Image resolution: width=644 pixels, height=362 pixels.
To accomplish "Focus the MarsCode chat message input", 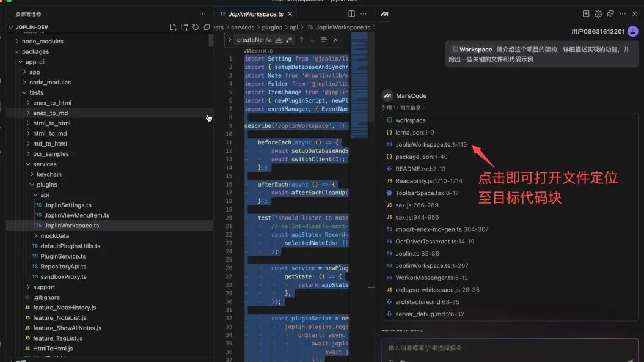I will (x=507, y=347).
